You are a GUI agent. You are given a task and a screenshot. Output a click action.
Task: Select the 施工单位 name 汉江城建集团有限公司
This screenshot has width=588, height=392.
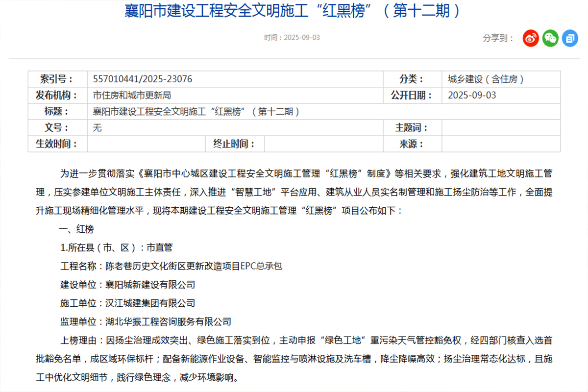(x=151, y=303)
